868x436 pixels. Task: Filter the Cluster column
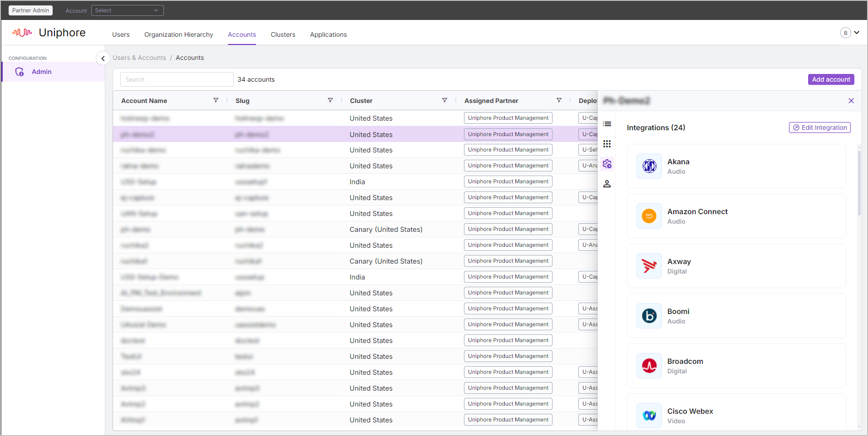tap(444, 100)
